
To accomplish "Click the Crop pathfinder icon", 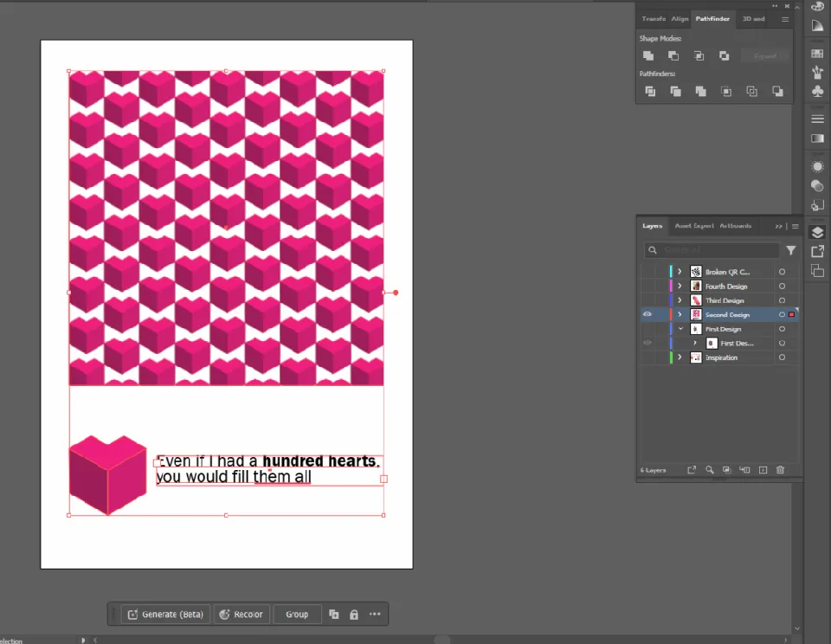I will pyautogui.click(x=726, y=91).
